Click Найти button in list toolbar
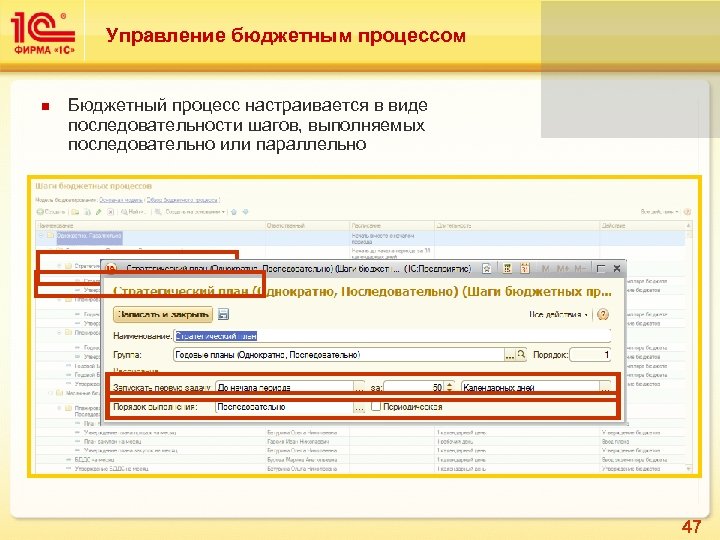 (x=133, y=212)
